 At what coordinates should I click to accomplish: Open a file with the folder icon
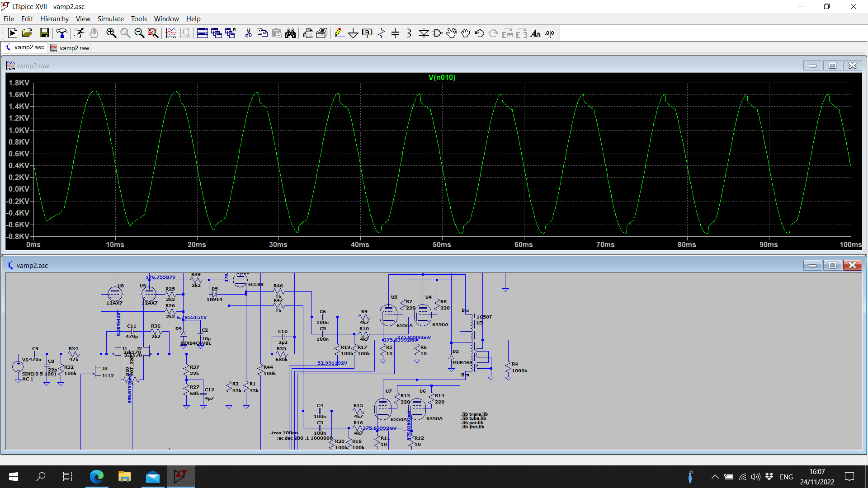point(27,33)
